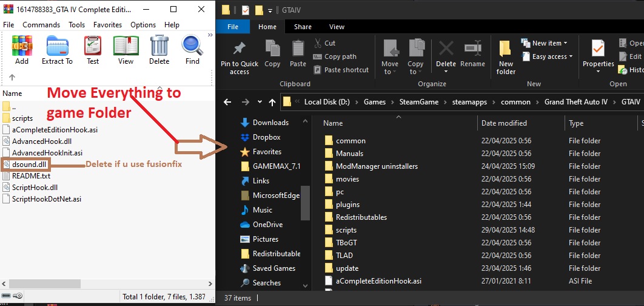The image size is (644, 306).
Task: Open the Delete dropdown arrow in ribbon
Action: click(x=446, y=72)
